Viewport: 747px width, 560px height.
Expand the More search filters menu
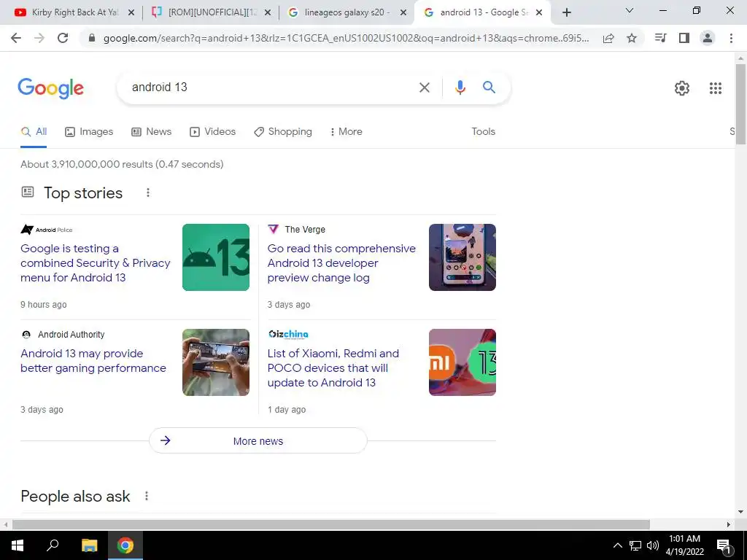click(x=346, y=131)
